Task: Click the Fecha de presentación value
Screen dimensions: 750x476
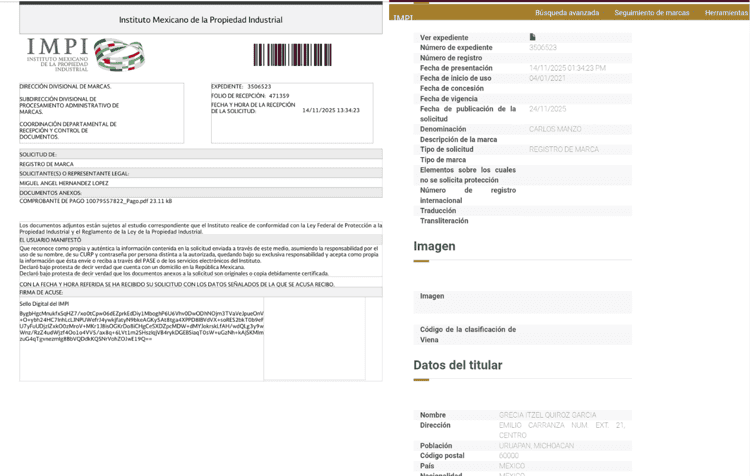Action: coord(567,68)
